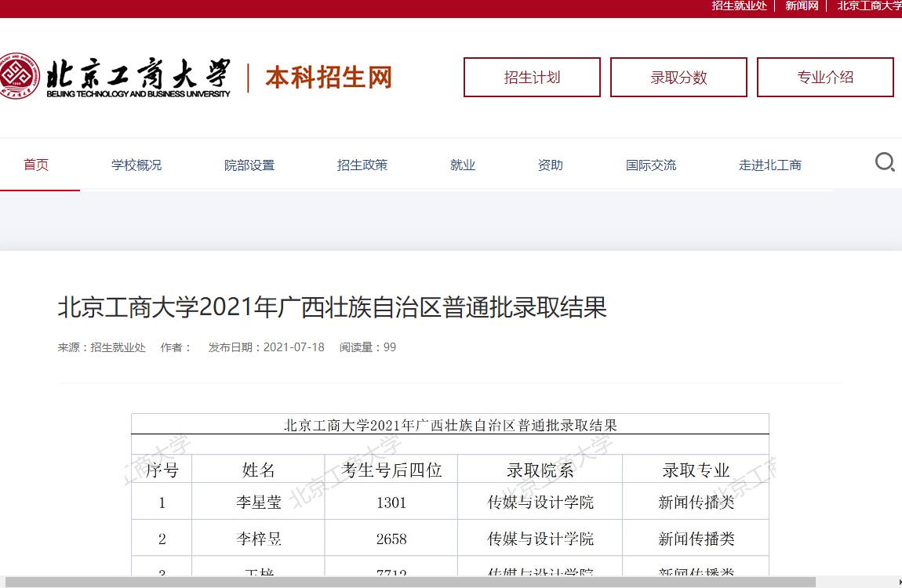The height and width of the screenshot is (588, 902).
Task: Click the 姓名 column header
Action: pyautogui.click(x=258, y=470)
